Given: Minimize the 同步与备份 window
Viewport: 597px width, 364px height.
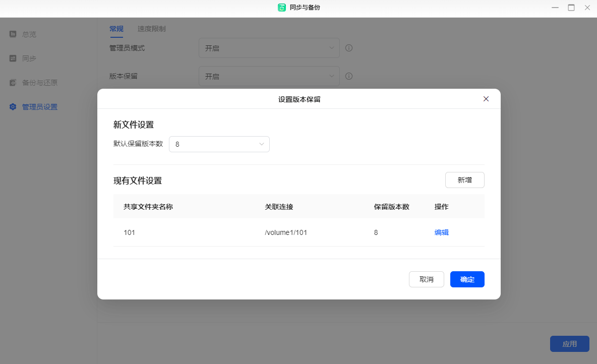Looking at the screenshot, I should point(555,8).
